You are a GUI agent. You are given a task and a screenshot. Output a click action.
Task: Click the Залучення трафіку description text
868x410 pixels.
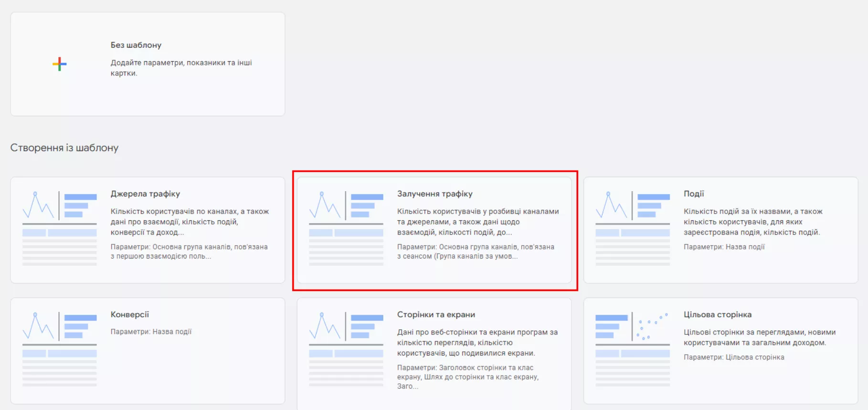pos(478,222)
